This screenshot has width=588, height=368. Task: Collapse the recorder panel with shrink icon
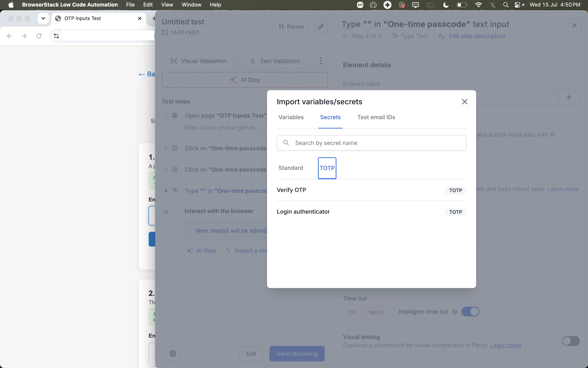(x=321, y=27)
